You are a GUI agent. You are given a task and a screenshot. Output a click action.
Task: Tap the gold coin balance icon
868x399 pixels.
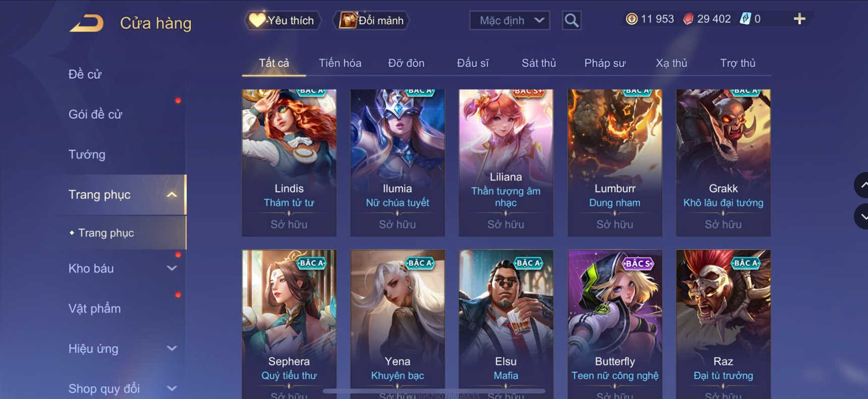[x=631, y=19]
